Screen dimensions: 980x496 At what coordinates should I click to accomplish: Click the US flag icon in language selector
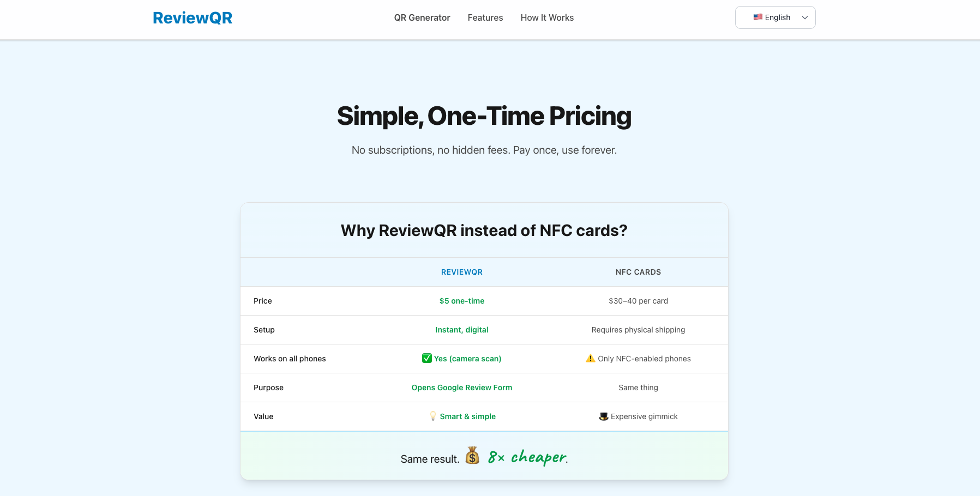(x=758, y=17)
